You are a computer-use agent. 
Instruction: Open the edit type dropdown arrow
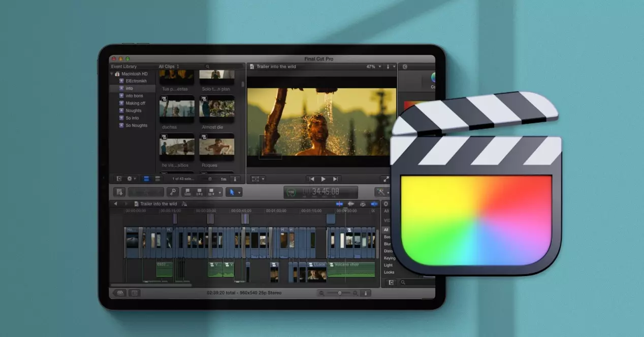click(220, 192)
